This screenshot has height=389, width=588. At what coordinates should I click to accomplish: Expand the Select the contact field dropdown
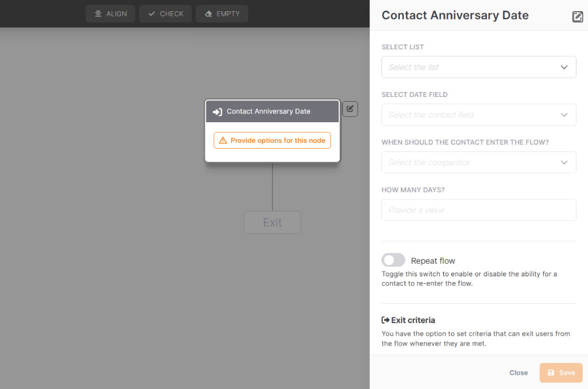[x=479, y=115]
